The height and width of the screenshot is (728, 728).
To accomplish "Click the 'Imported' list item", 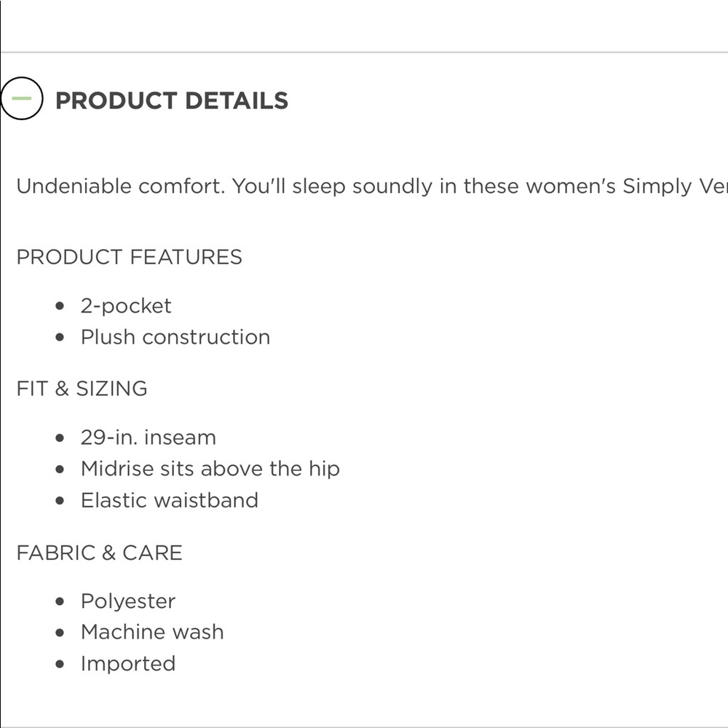I will click(x=128, y=664).
